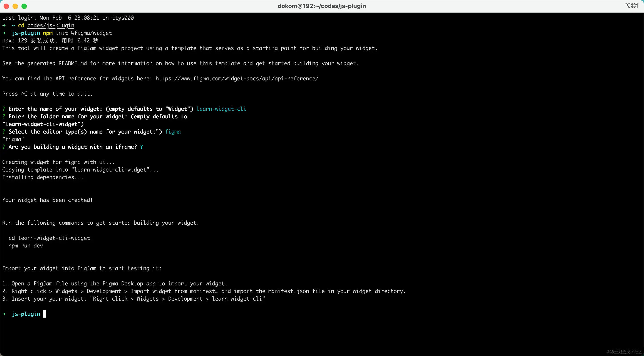Click the prompt 'Select the editor type(s) name'
Viewport: 644px width, 356px height.
click(85, 132)
